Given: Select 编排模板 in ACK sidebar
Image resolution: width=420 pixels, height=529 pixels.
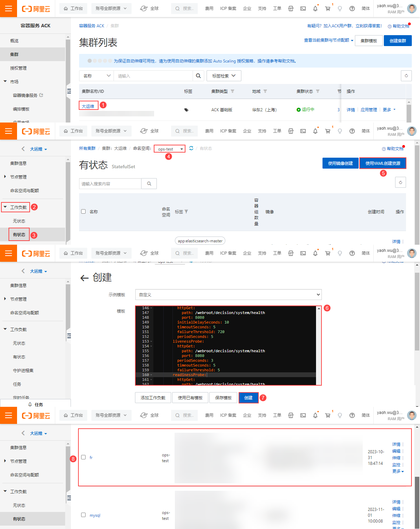Looking at the screenshot, I should point(21,109).
